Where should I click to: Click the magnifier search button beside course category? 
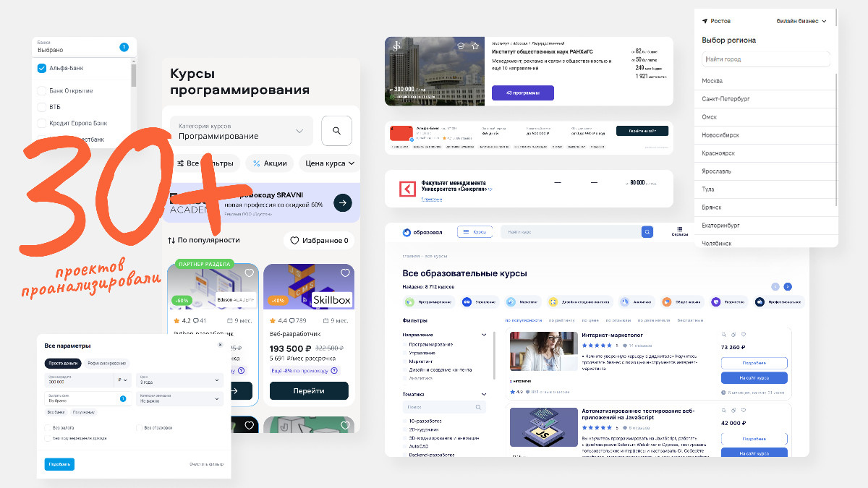[336, 131]
